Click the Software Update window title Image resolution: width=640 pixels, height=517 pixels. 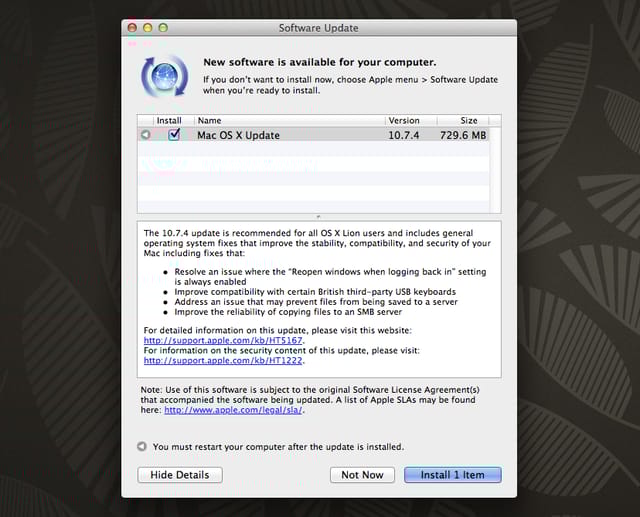[318, 28]
